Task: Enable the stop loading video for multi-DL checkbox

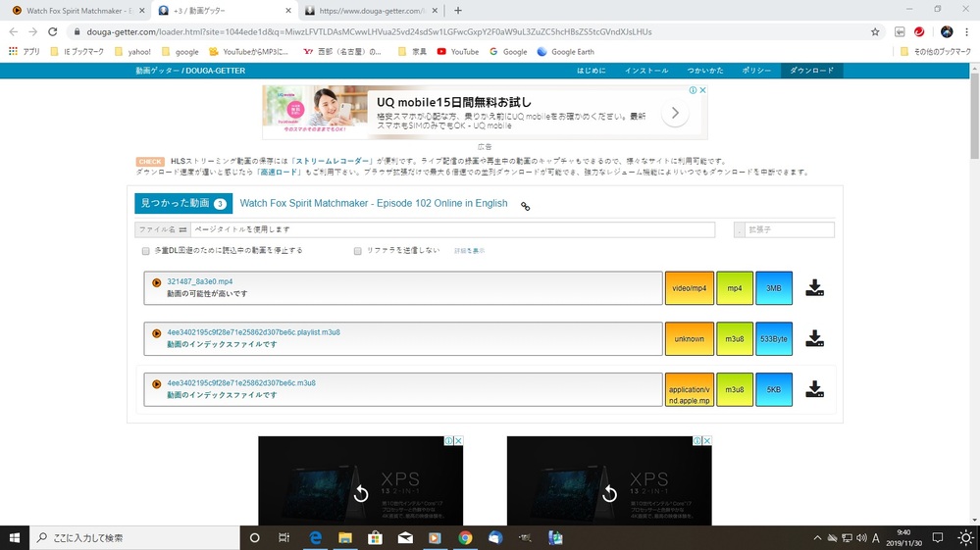Action: click(x=146, y=251)
